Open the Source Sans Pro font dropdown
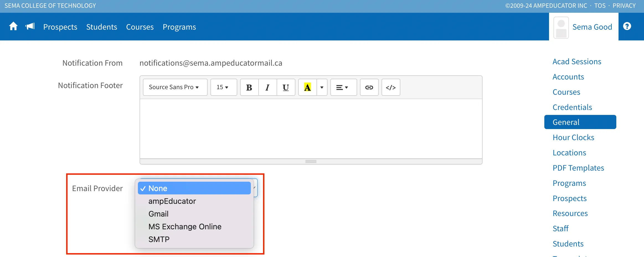Viewport: 644px width, 257px height. 175,88
